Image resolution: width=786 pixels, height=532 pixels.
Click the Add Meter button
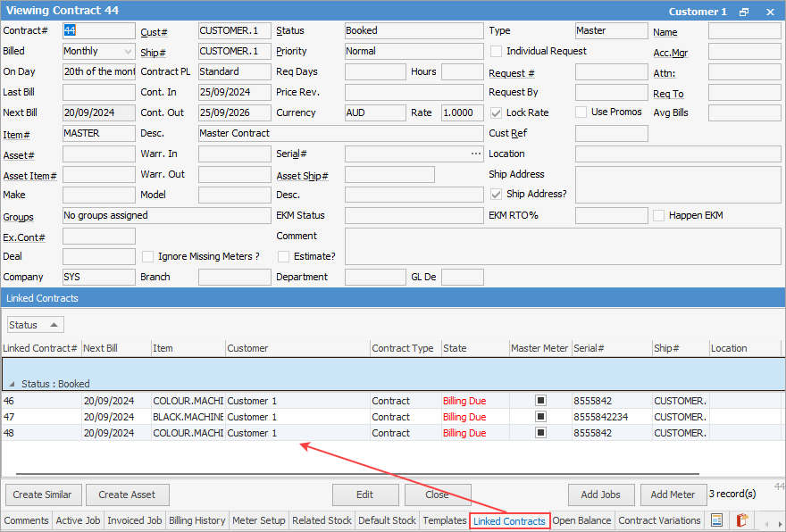tap(673, 495)
